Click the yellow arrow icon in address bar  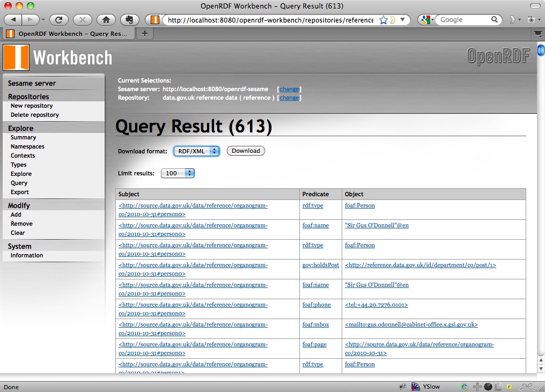click(x=393, y=20)
